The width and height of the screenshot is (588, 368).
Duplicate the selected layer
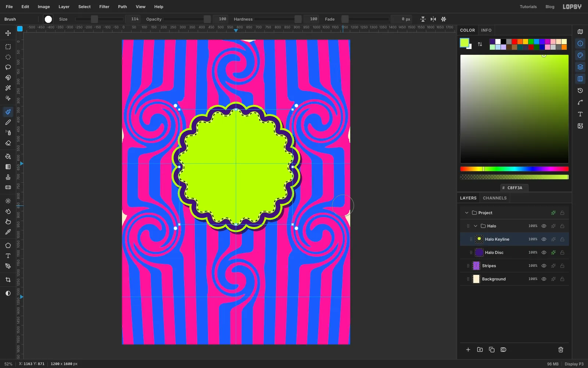(492, 350)
